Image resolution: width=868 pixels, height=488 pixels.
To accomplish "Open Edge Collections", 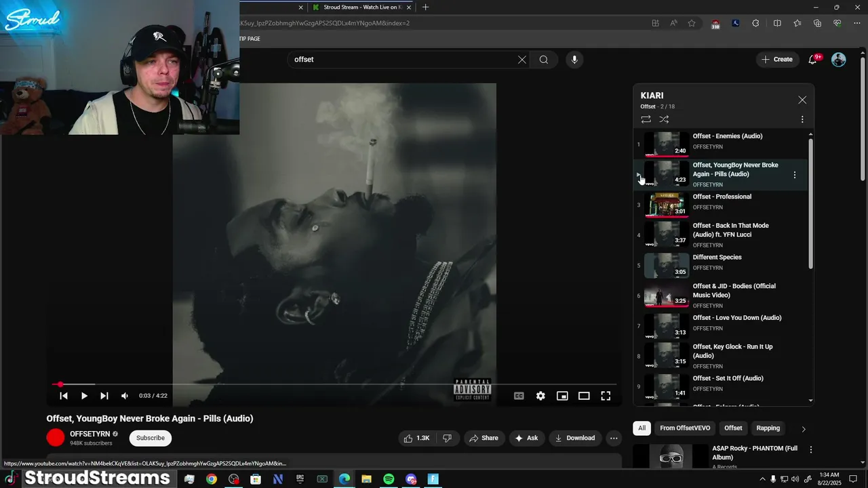I will point(818,23).
